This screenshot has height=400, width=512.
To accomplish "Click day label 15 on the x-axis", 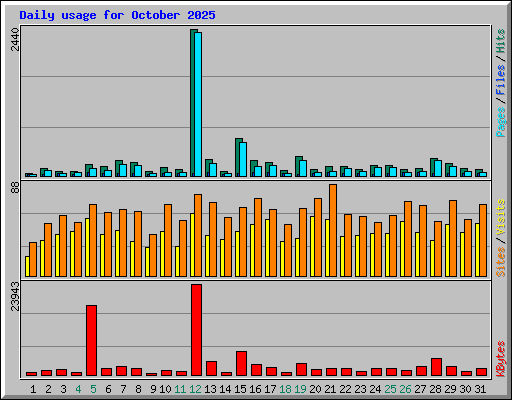I will (x=240, y=389).
